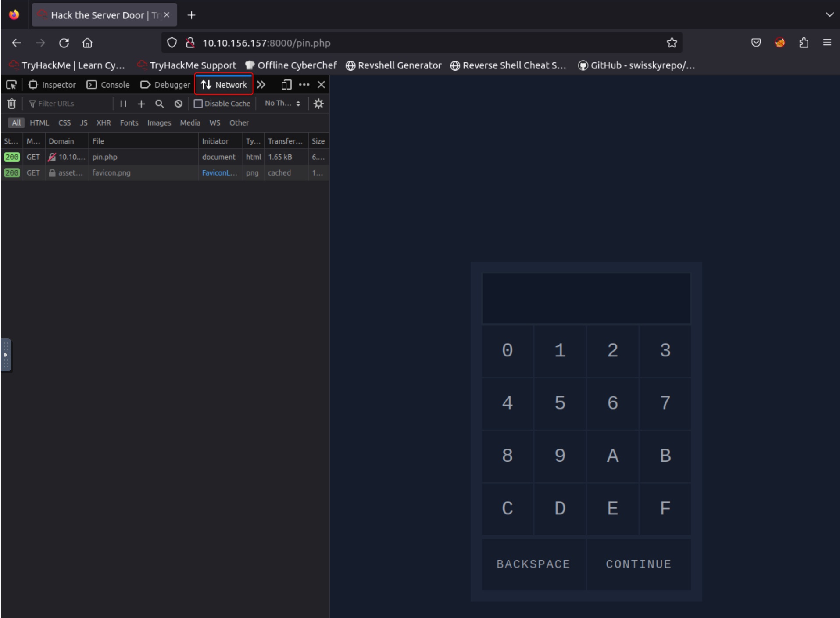This screenshot has height=618, width=840.
Task: Open Revshell Generator bookmark
Action: (x=393, y=65)
